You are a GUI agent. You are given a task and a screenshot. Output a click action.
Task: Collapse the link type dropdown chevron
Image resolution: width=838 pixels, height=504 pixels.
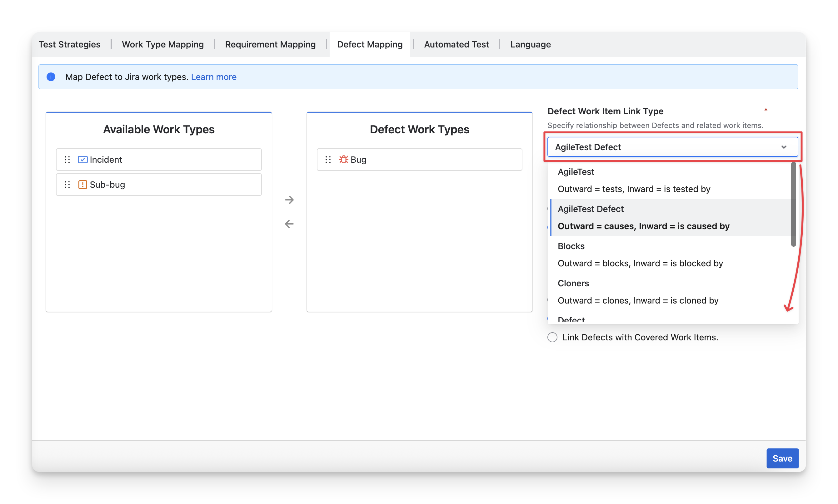(784, 147)
